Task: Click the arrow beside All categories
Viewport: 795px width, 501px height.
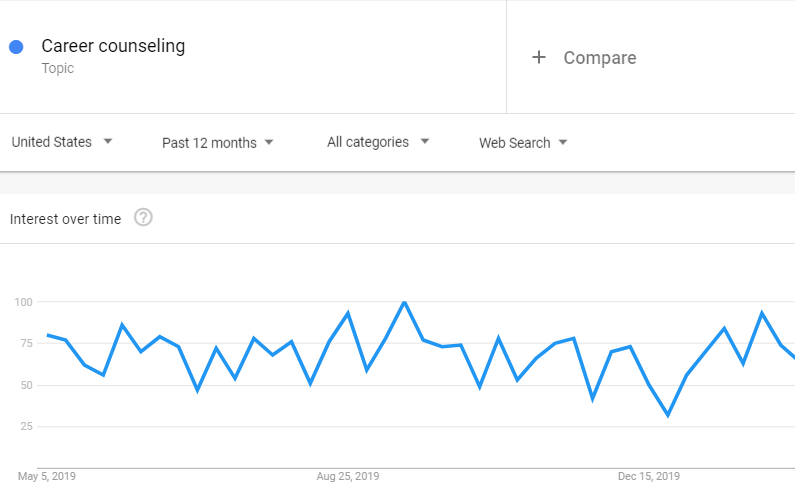Action: point(425,141)
